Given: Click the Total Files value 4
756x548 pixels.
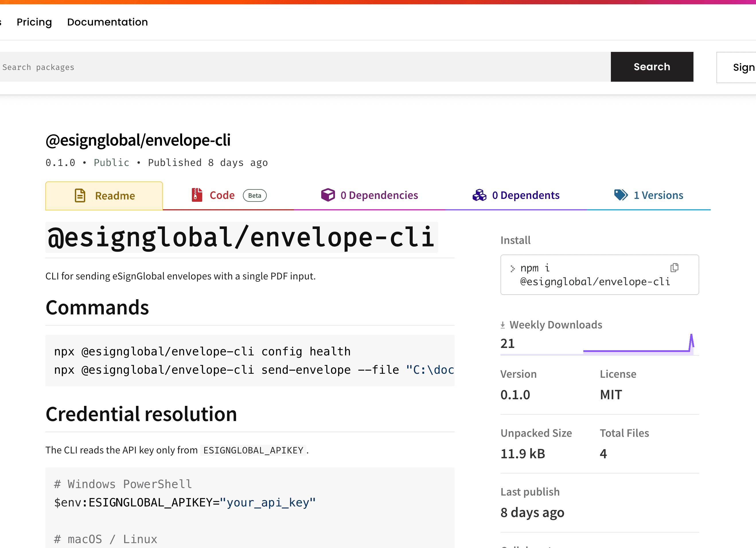Looking at the screenshot, I should (x=603, y=454).
